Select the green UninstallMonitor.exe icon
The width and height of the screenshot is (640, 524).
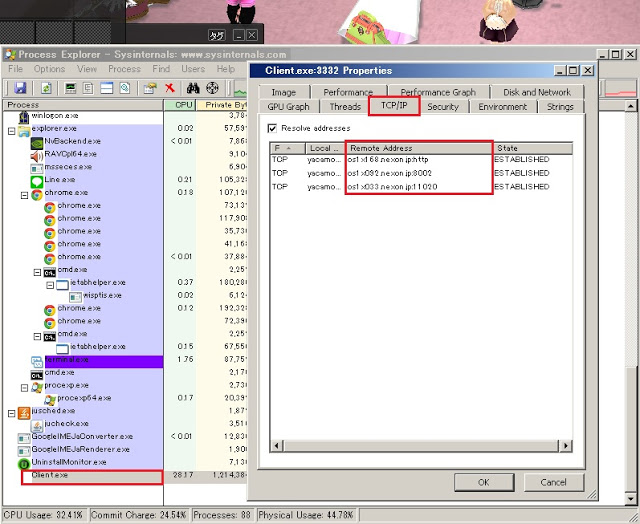[x=24, y=464]
